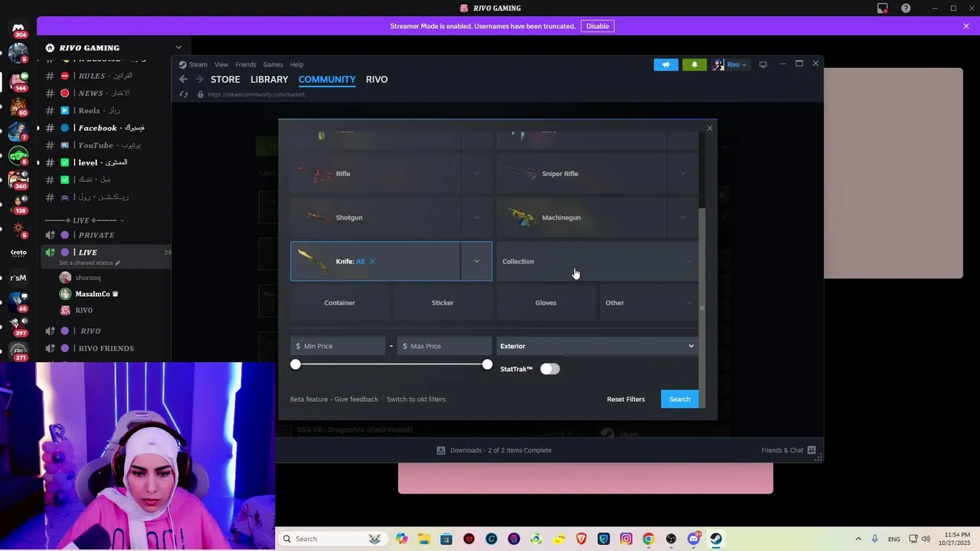The image size is (980, 551).
Task: Open the Exterior dropdown
Action: (597, 346)
